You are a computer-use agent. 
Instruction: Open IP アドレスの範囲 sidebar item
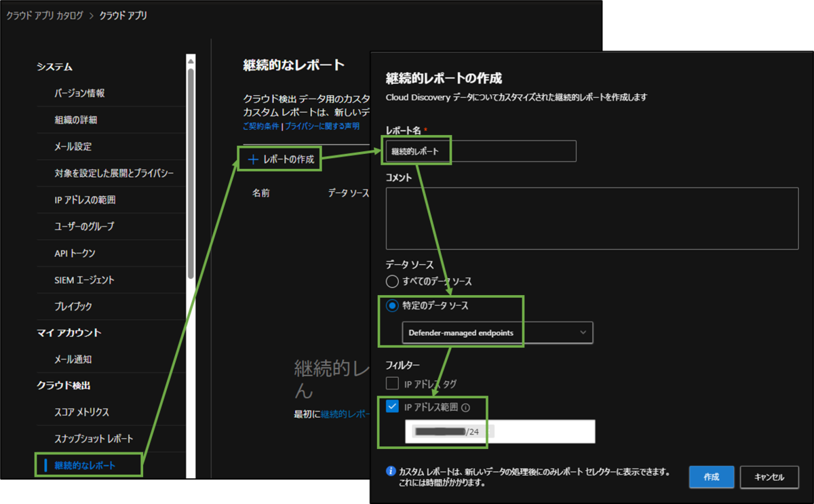(85, 200)
